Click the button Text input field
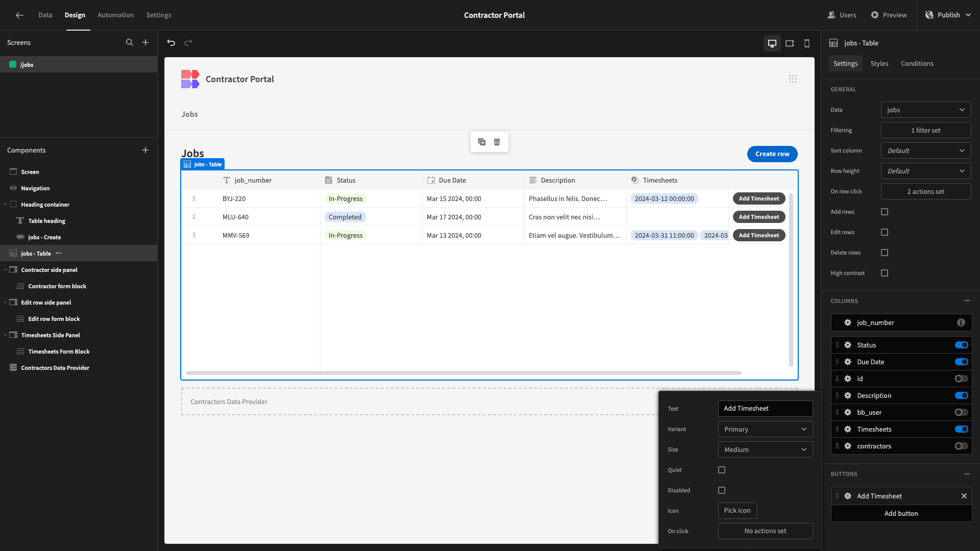Viewport: 980px width, 551px height. click(765, 409)
